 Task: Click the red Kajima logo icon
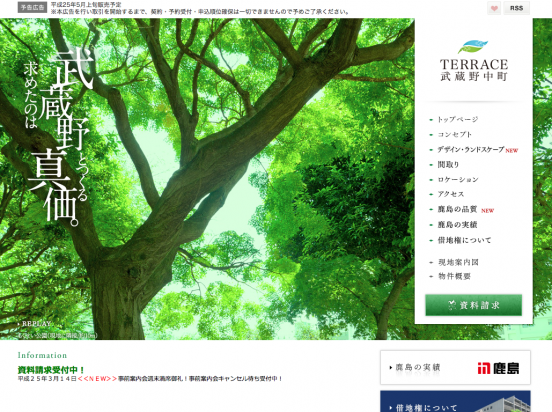coord(484,368)
